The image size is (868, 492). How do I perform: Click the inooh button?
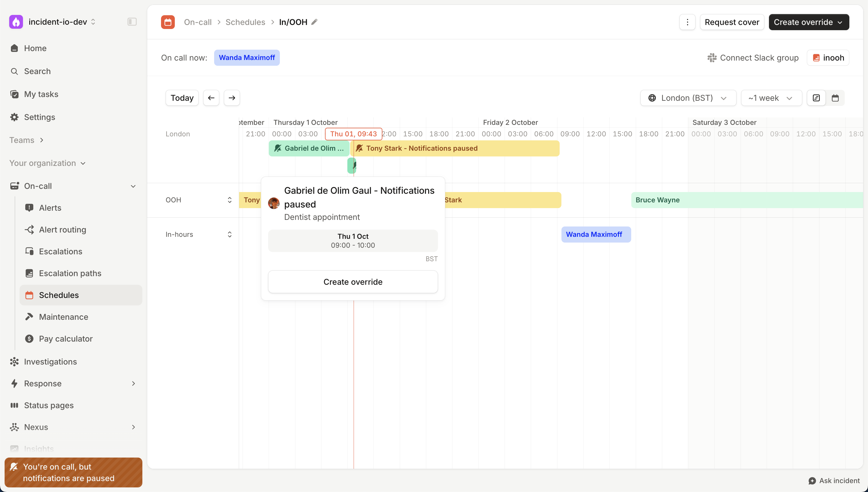pos(828,58)
